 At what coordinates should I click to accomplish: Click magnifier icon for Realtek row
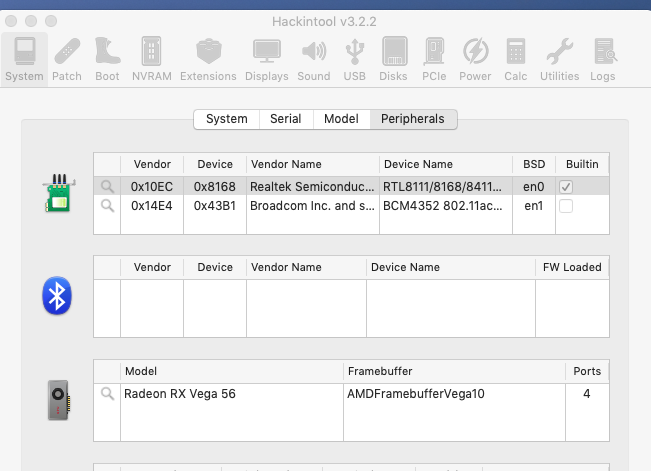point(108,186)
